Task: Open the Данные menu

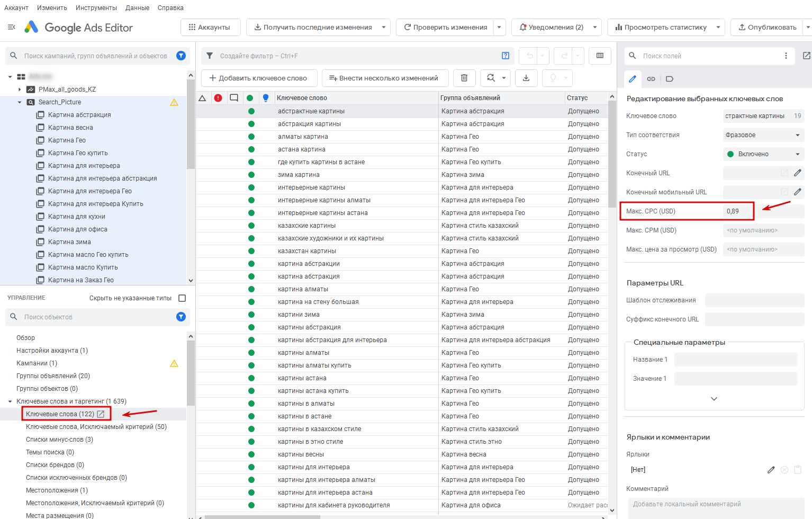Action: tap(137, 8)
